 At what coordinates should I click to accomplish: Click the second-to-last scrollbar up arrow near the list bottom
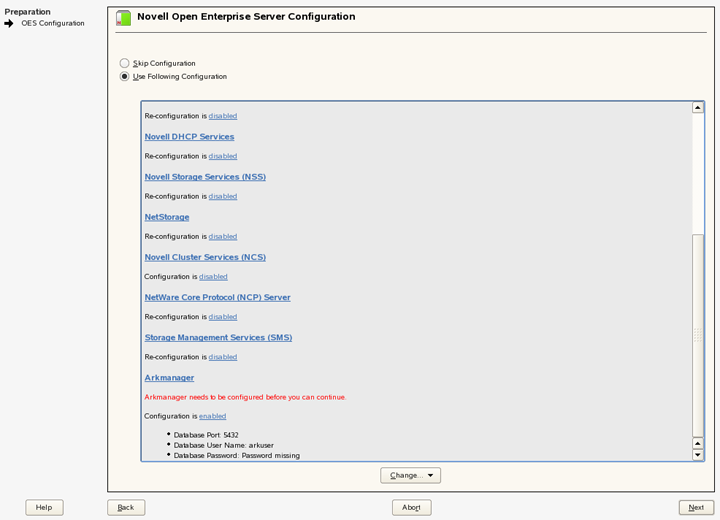698,444
